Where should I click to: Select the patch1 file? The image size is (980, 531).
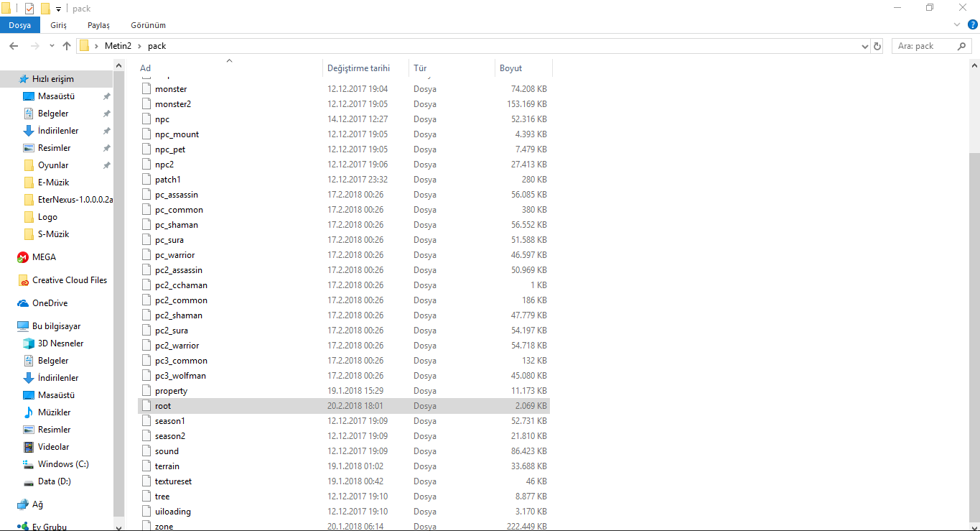[x=344, y=180]
